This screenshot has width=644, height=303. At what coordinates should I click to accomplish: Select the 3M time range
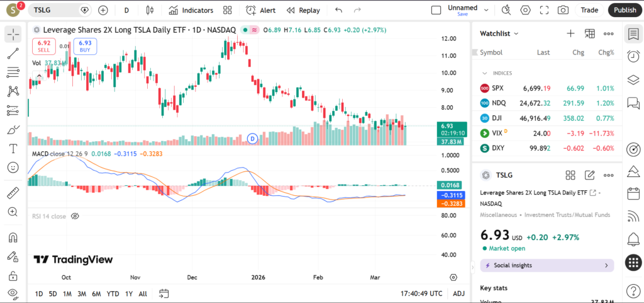[82, 294]
